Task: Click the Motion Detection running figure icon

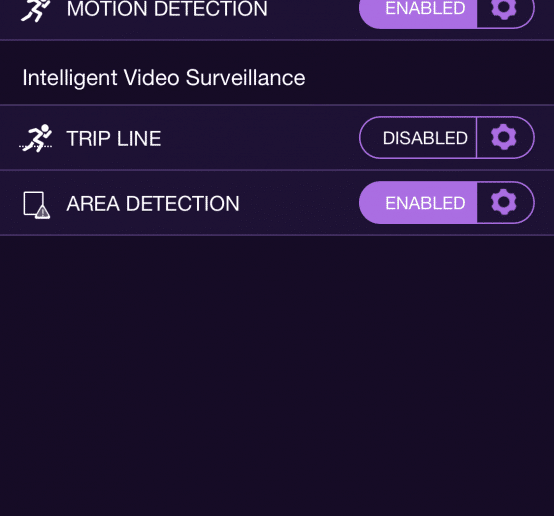Action: pos(36,10)
